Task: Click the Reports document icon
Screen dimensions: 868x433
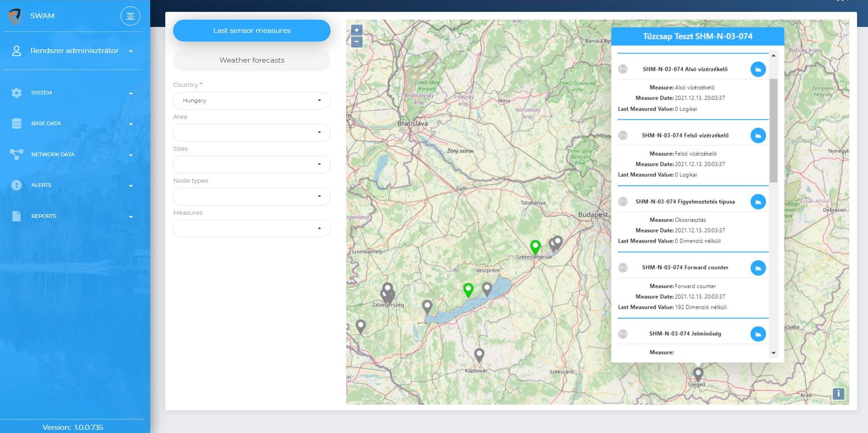Action: pos(16,216)
